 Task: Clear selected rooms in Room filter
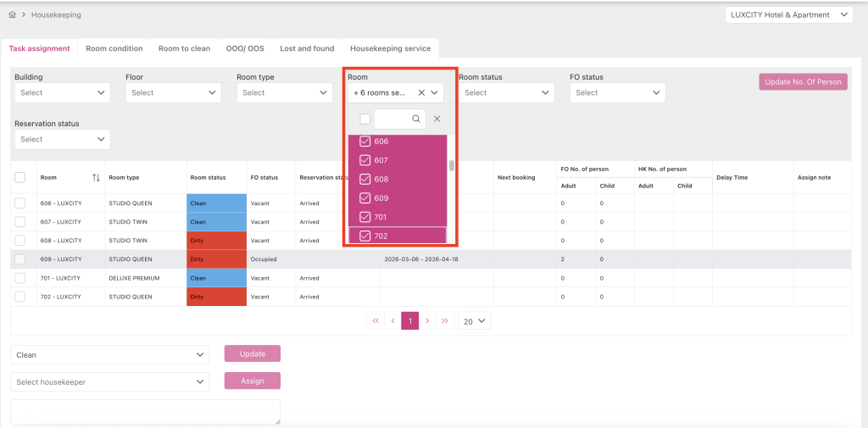[421, 93]
